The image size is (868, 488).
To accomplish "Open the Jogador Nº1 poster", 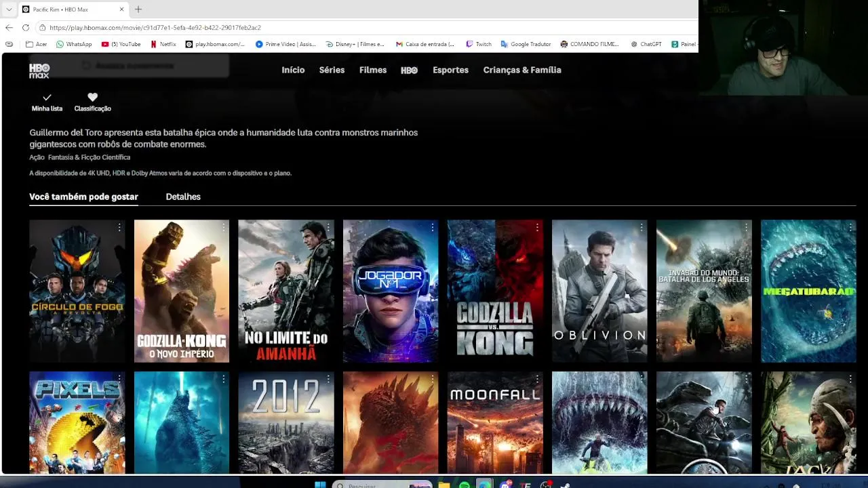I will click(390, 291).
